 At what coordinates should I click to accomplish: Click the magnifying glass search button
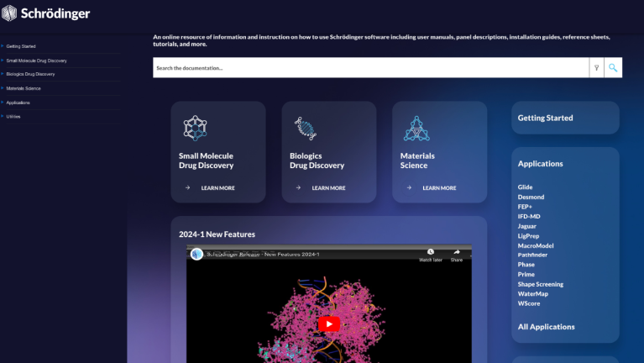(x=613, y=68)
